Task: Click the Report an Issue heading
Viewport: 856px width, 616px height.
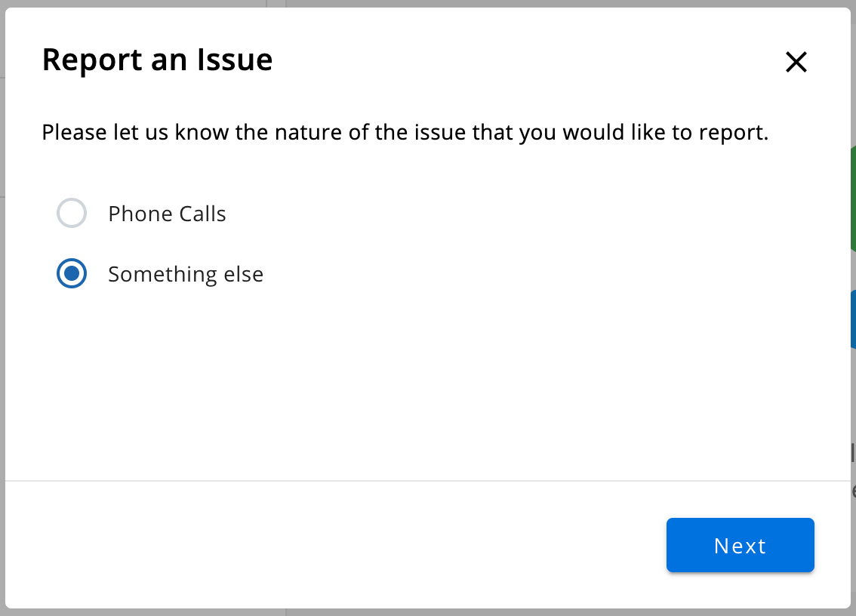Action: pyautogui.click(x=157, y=60)
